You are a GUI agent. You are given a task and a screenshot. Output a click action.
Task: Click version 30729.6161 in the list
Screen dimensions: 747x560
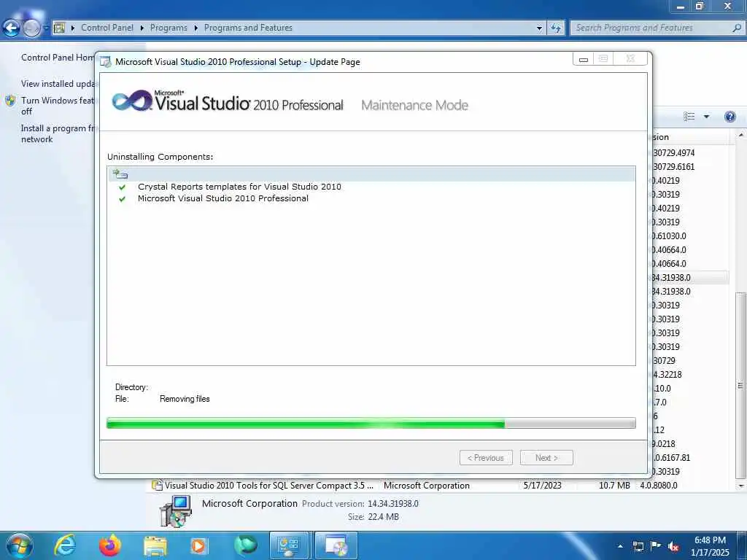(x=673, y=167)
